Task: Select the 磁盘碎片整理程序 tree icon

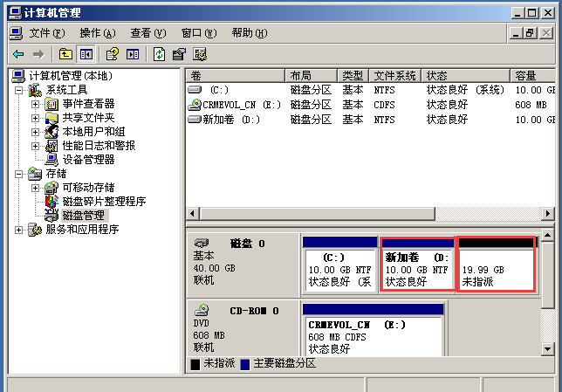Action: [x=51, y=202]
